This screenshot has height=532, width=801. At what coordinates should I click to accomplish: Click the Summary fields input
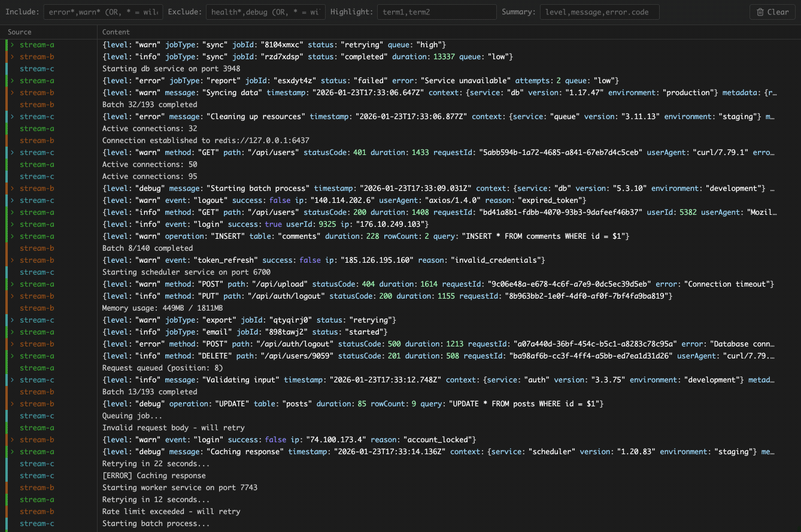point(599,11)
